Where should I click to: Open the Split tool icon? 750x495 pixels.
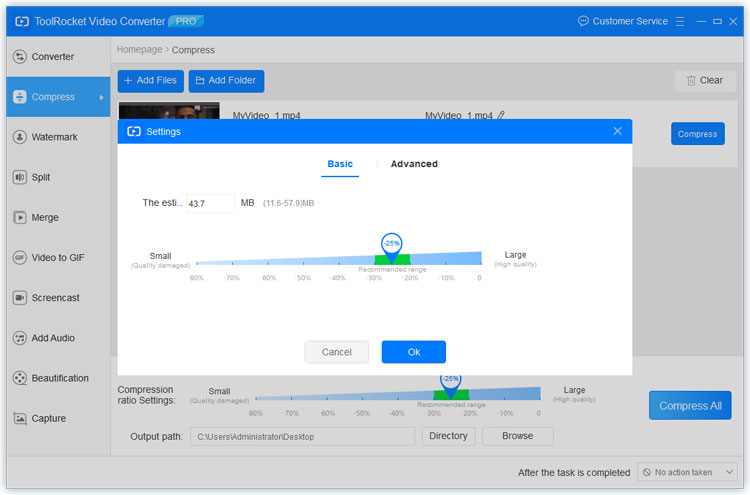point(20,177)
